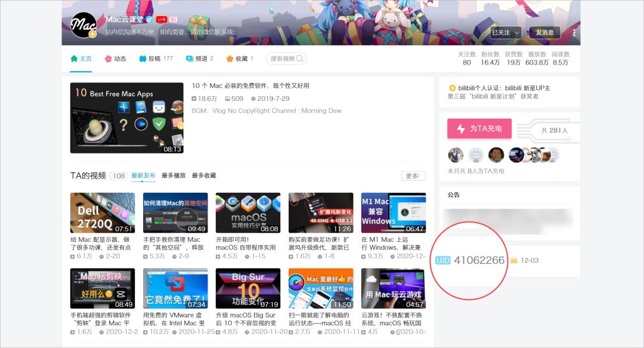Open the Mac 版剪映 video thumbnail
Image resolution: width=644 pixels, height=348 pixels.
click(103, 288)
